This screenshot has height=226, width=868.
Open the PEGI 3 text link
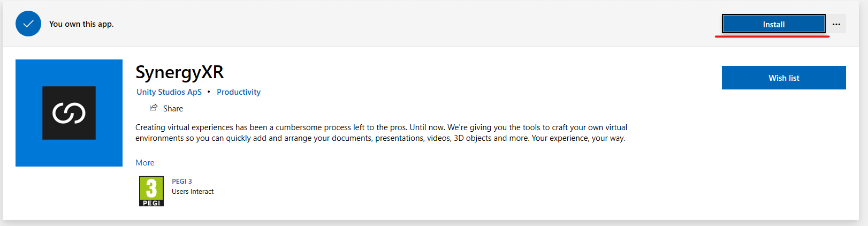(x=182, y=182)
